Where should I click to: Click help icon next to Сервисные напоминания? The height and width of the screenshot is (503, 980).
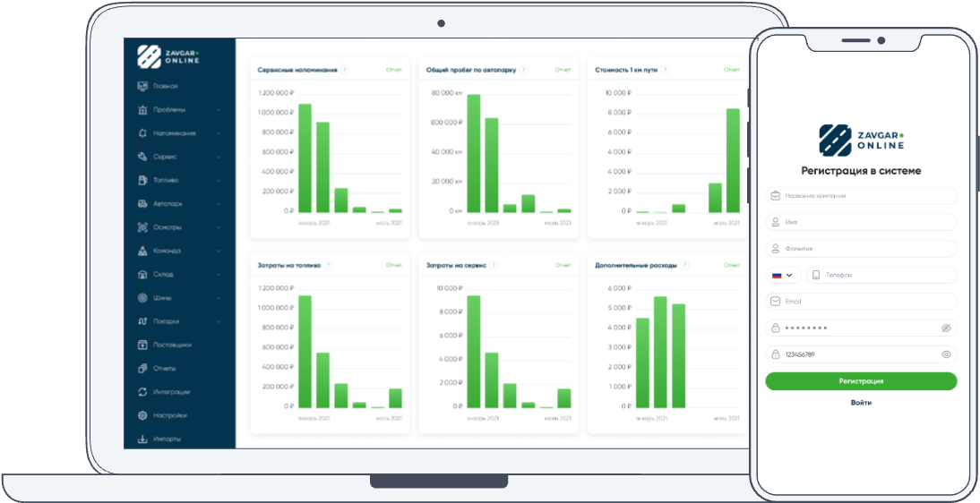pyautogui.click(x=346, y=70)
